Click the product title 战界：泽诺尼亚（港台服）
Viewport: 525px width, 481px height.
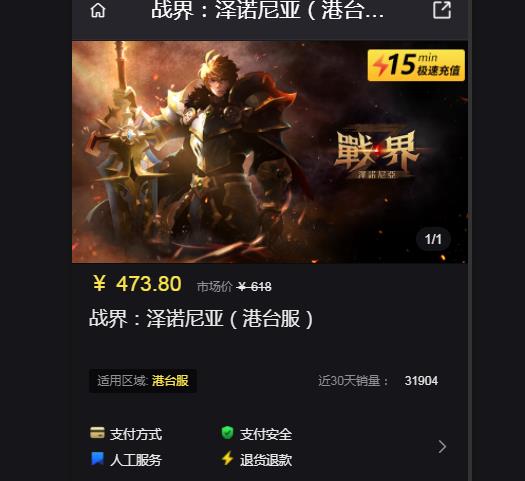(x=201, y=318)
